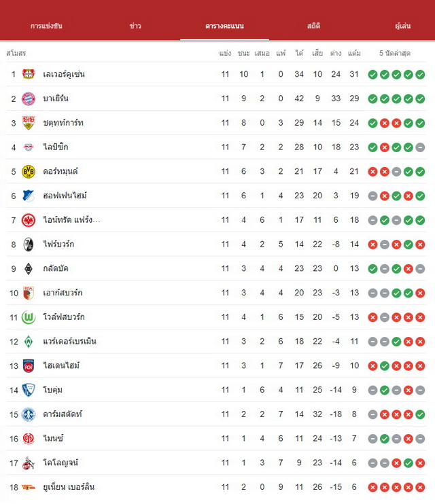Click the Bayern Munich club logo
Screen dimensions: 435x504
pos(29,98)
